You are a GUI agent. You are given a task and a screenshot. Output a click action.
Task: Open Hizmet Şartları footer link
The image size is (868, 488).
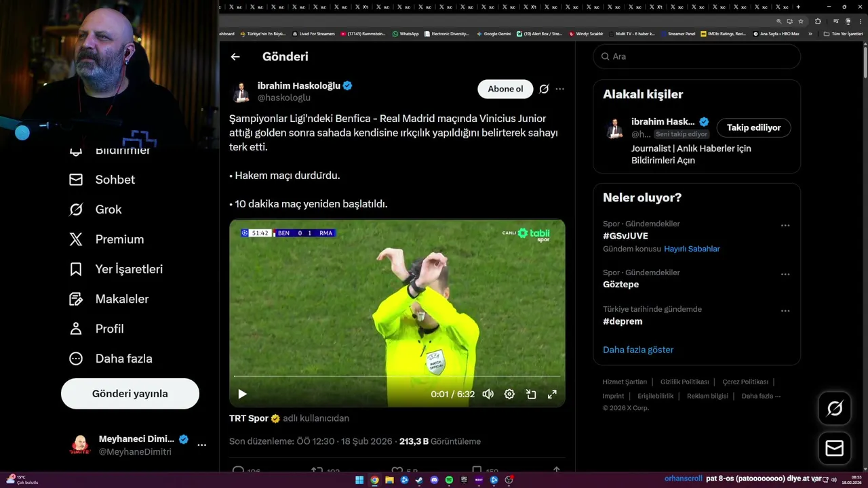(625, 382)
